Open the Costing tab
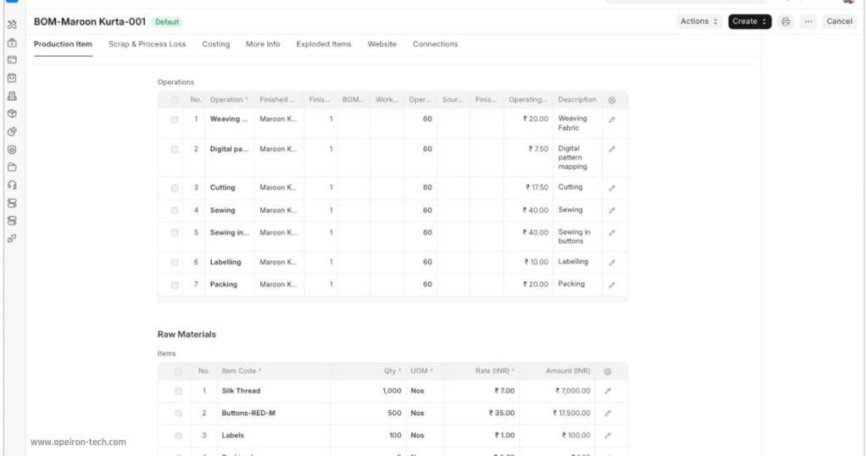Viewport: 868px width, 456px height. click(x=215, y=44)
